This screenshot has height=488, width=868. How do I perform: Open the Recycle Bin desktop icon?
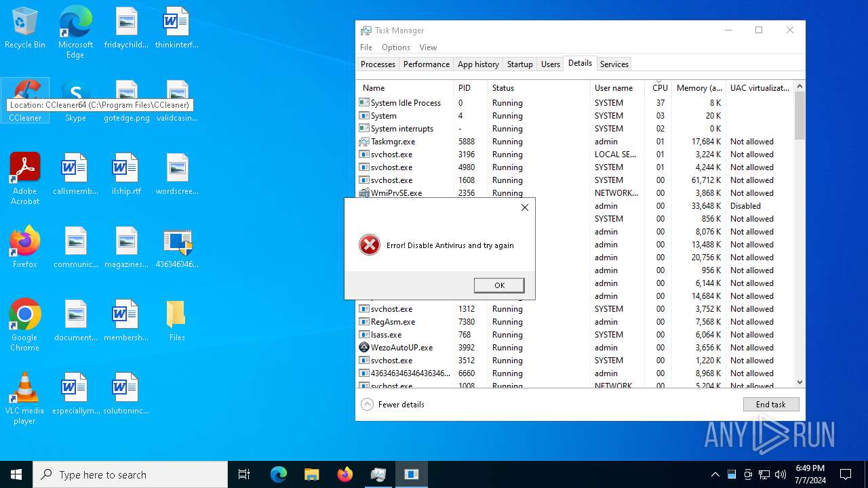click(x=25, y=28)
